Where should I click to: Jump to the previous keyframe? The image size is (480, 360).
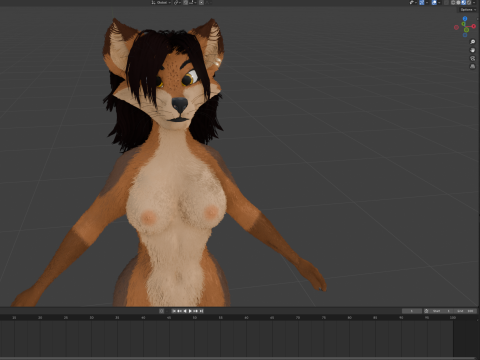pos(179,311)
